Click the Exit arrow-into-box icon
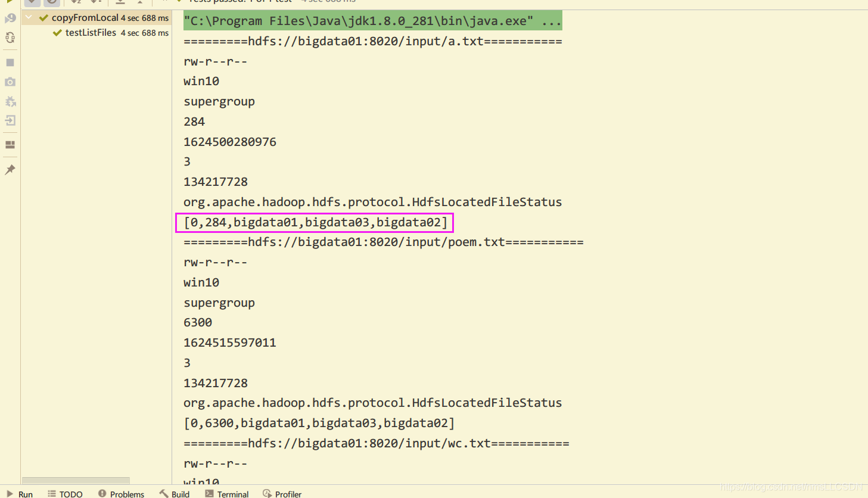Image resolution: width=868 pixels, height=498 pixels. pos(10,120)
